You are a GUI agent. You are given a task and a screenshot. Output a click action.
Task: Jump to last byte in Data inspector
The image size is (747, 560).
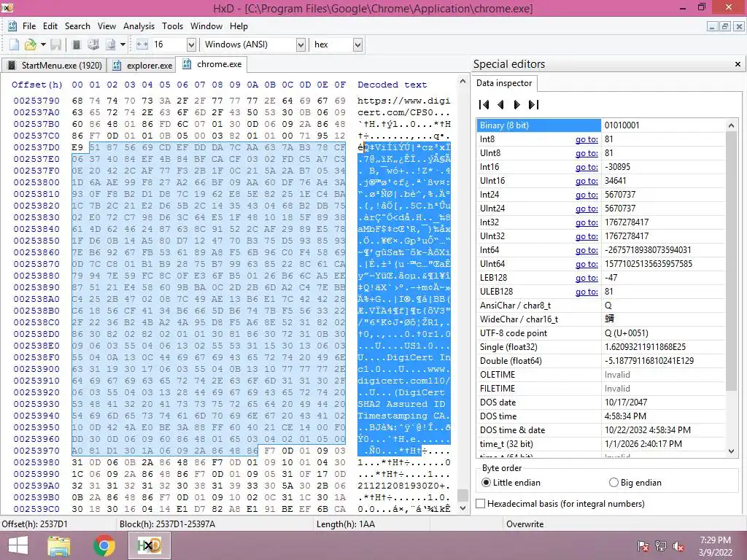(x=533, y=105)
